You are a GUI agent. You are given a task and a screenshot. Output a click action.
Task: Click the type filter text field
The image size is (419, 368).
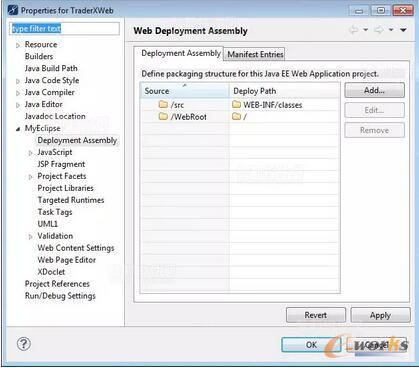pyautogui.click(x=64, y=29)
